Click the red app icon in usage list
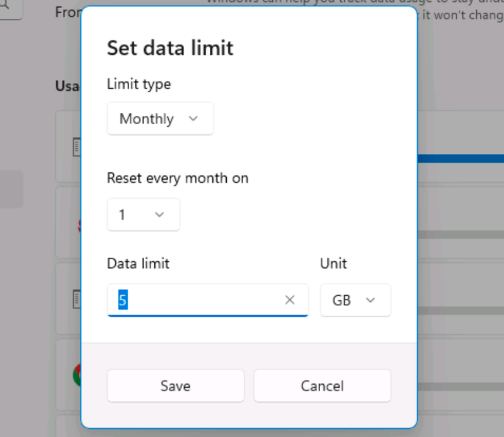504x437 pixels. tap(79, 224)
